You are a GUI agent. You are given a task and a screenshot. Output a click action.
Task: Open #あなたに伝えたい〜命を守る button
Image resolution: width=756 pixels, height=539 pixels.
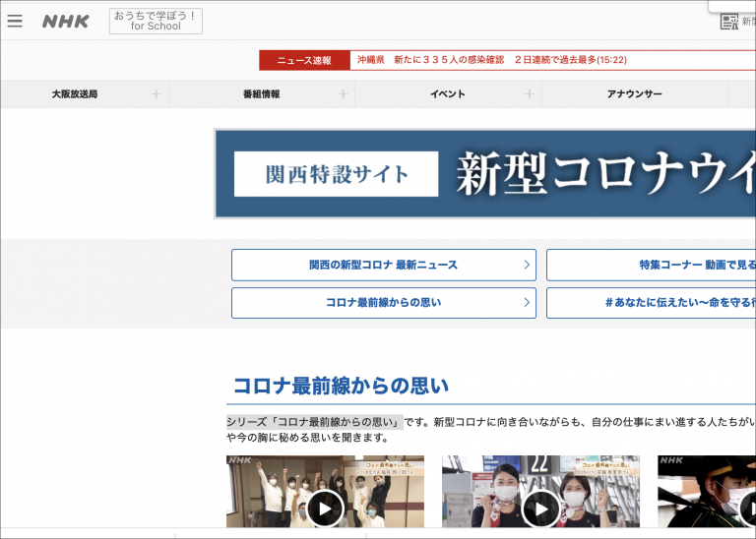[x=651, y=303]
